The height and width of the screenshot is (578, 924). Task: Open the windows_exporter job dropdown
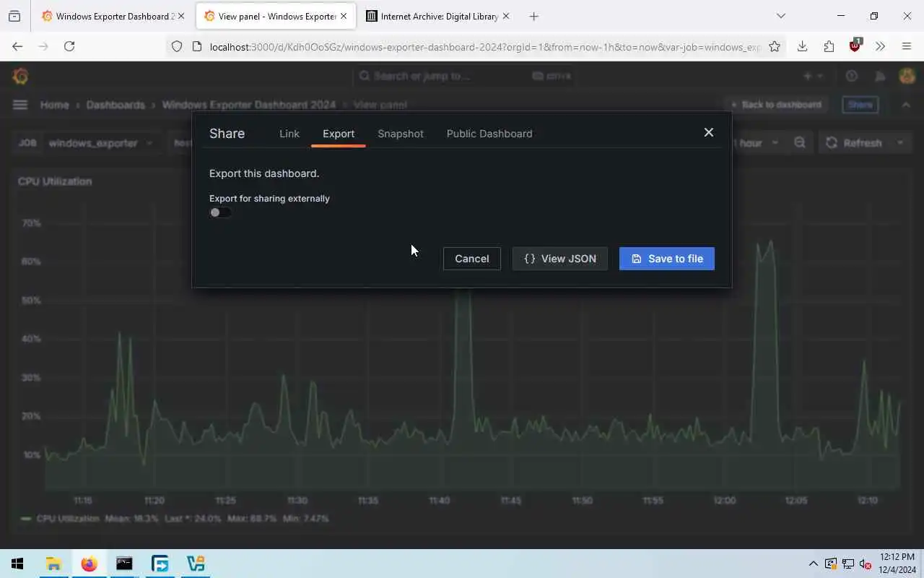click(x=100, y=143)
